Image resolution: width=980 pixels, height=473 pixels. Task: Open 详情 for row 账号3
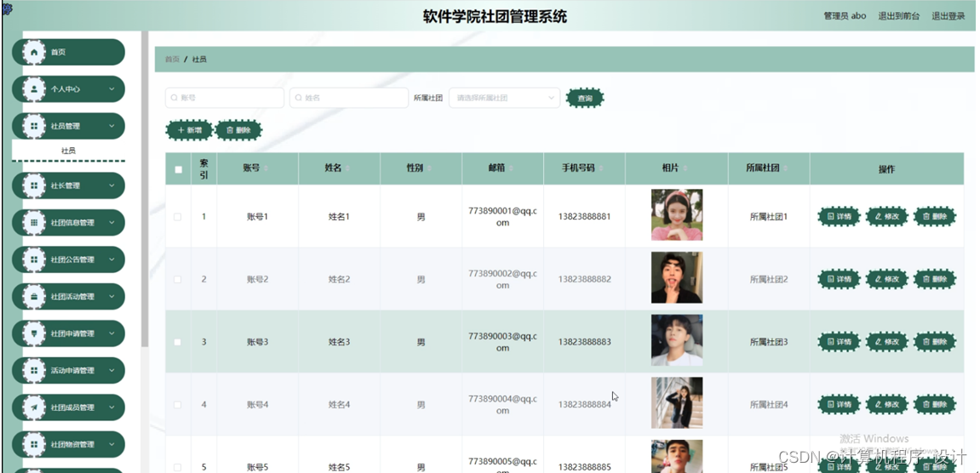point(840,342)
